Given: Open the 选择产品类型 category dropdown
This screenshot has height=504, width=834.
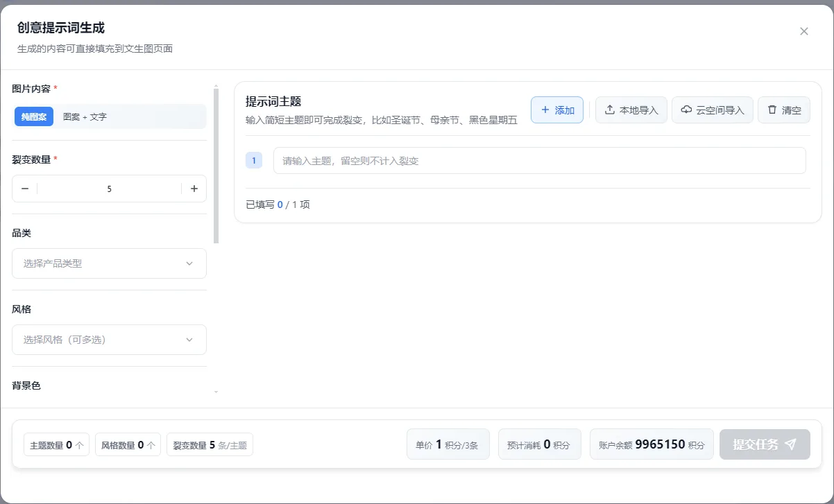Looking at the screenshot, I should (x=101, y=263).
